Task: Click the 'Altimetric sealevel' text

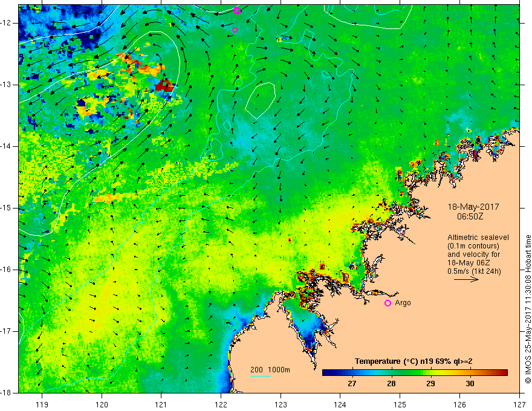Action: [478, 238]
